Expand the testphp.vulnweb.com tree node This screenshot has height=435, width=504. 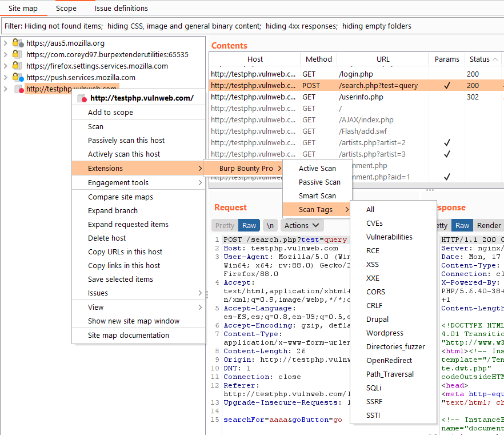pos(6,89)
